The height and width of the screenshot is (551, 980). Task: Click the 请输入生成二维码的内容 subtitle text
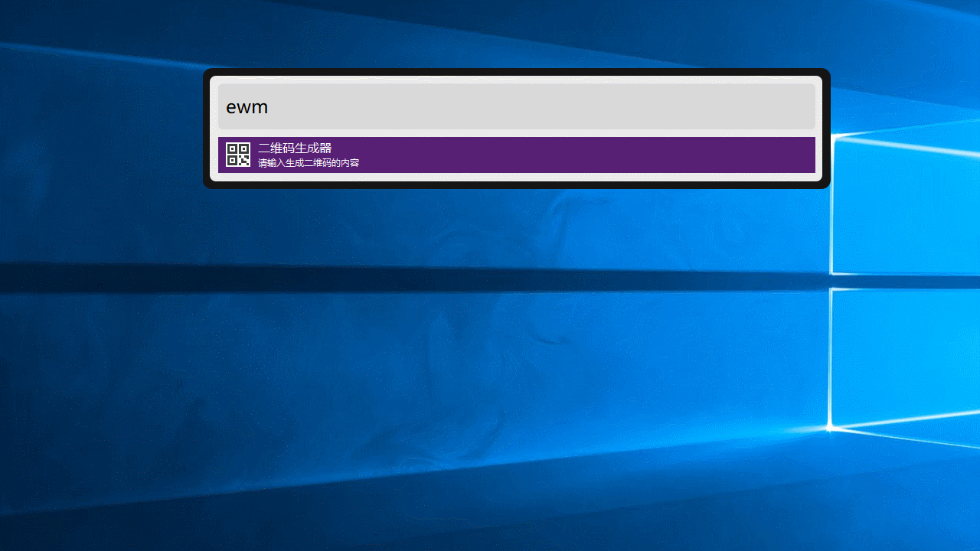309,163
